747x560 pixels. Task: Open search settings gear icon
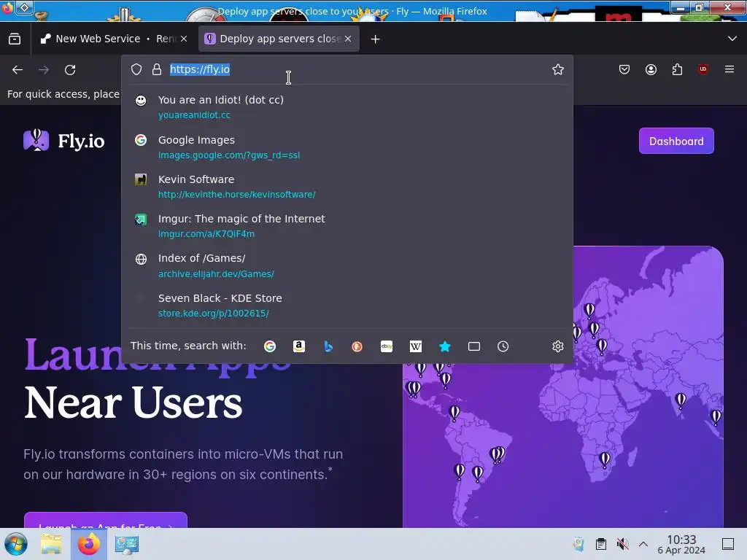click(x=558, y=346)
